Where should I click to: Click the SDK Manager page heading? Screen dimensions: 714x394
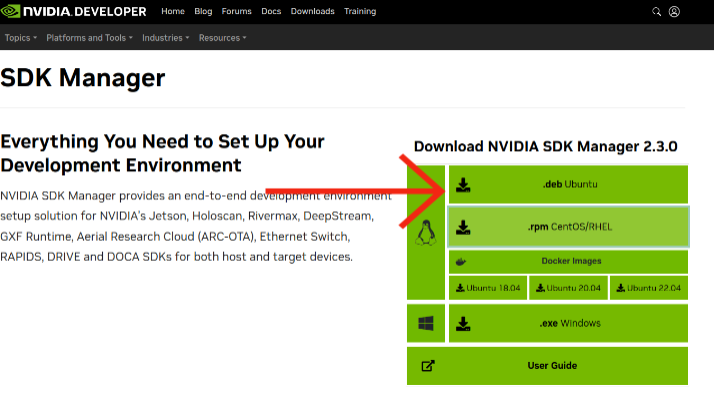(x=82, y=78)
